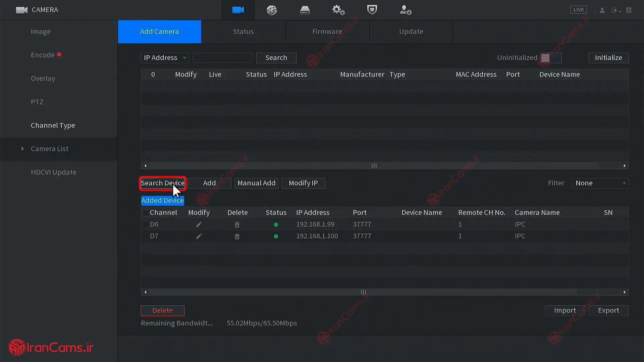This screenshot has width=644, height=362.
Task: Click the SN column header
Action: click(608, 213)
